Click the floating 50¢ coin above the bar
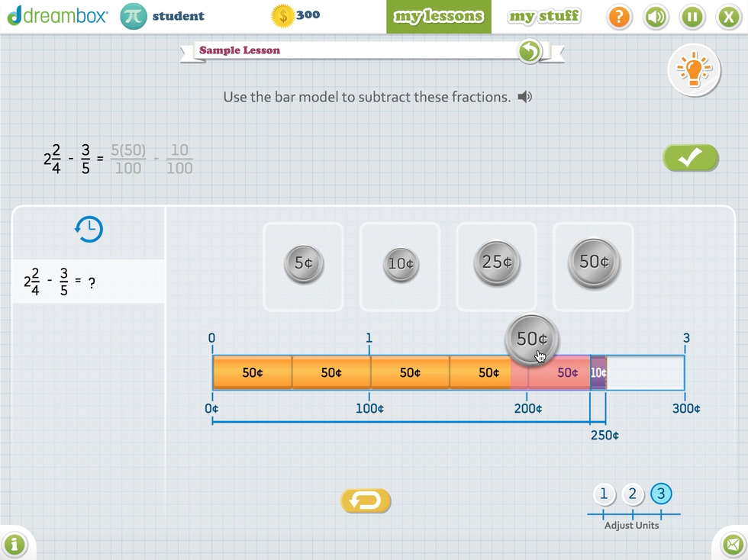This screenshot has width=748, height=560. [532, 340]
